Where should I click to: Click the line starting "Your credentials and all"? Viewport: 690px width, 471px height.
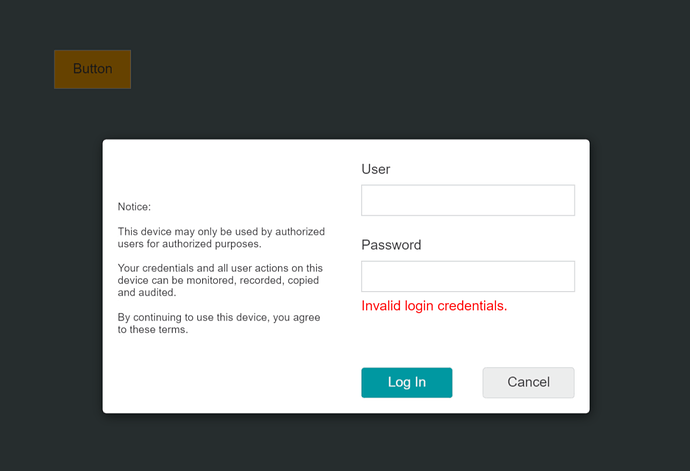(220, 268)
